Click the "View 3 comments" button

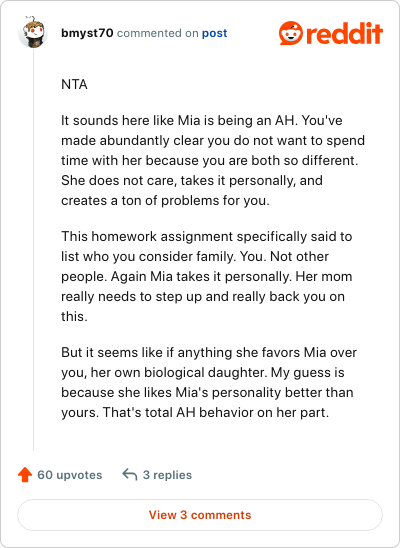[200, 515]
